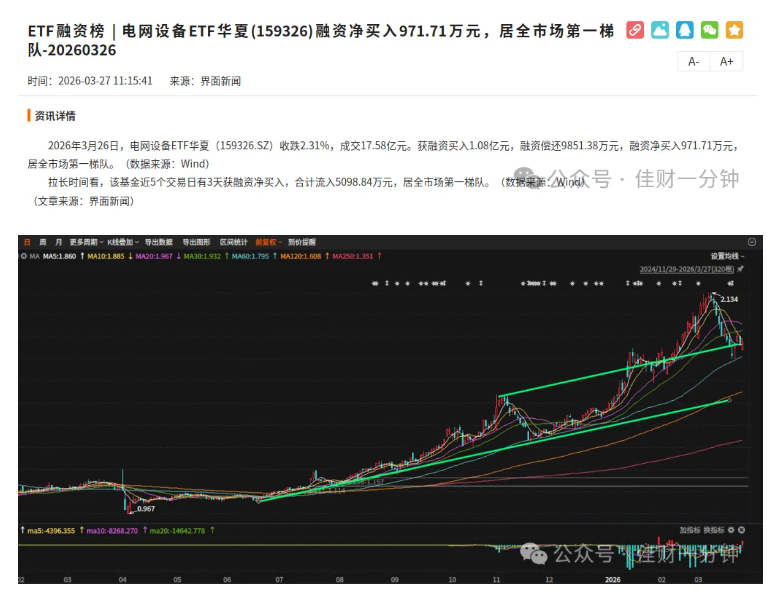This screenshot has height=590, width=767.
Task: Click 导出数据 in chart toolbar
Action: point(158,242)
